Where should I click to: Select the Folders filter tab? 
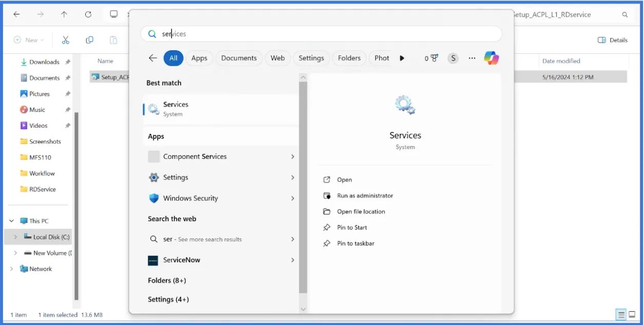coord(349,58)
